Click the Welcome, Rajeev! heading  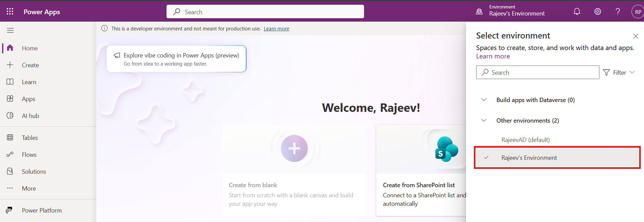(x=371, y=108)
